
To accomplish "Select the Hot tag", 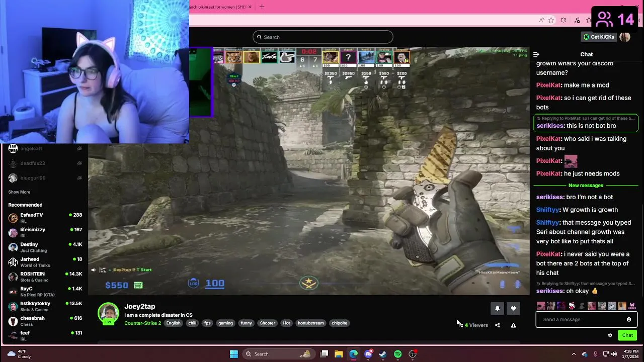I will (286, 323).
